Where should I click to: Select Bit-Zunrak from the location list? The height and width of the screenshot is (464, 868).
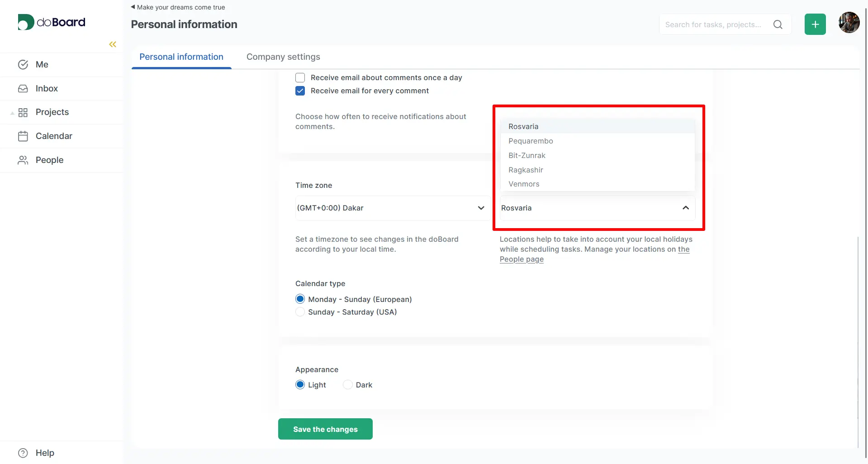pyautogui.click(x=526, y=155)
